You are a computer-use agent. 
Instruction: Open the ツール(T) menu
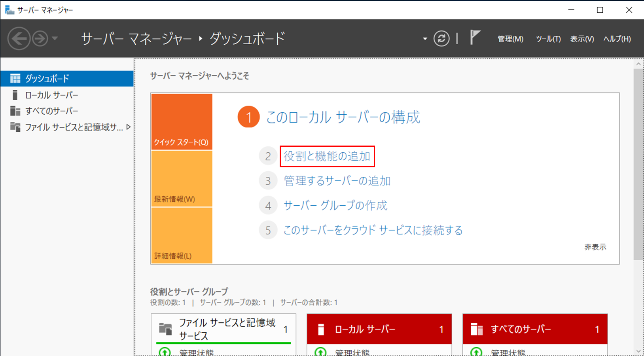[548, 39]
